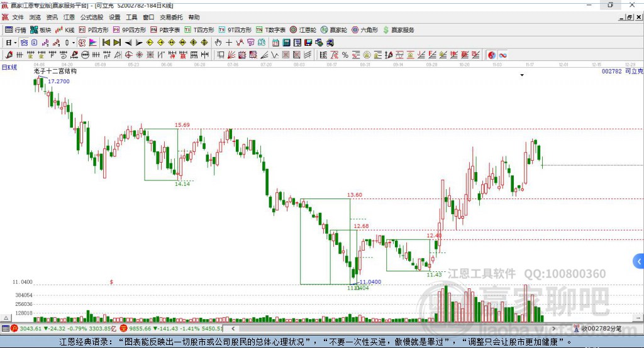
Task: Expand the small black triangle above chart
Action: tap(522, 75)
